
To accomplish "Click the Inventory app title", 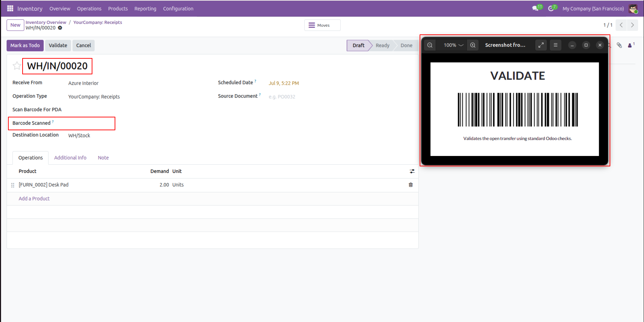I will point(30,9).
